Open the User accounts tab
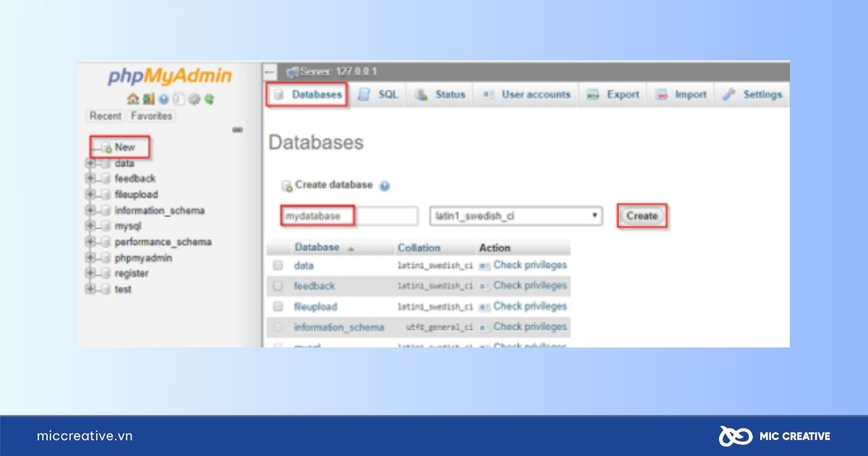The height and width of the screenshot is (456, 868). (527, 95)
